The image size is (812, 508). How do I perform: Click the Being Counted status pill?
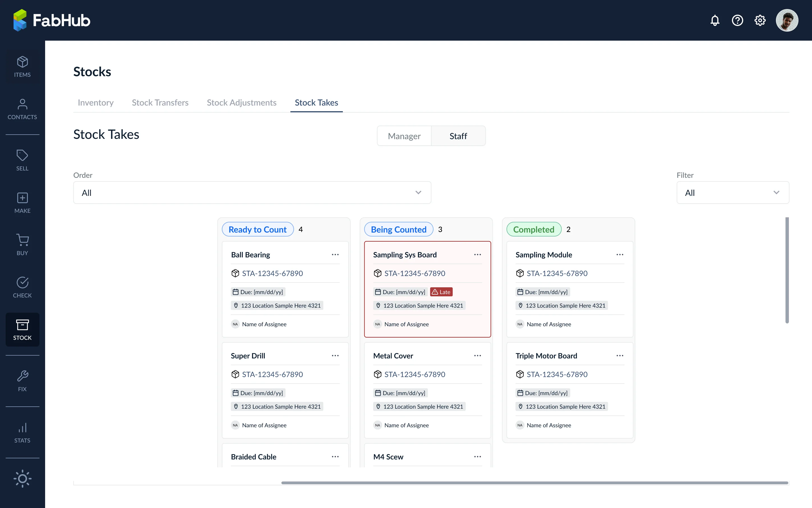pos(399,229)
